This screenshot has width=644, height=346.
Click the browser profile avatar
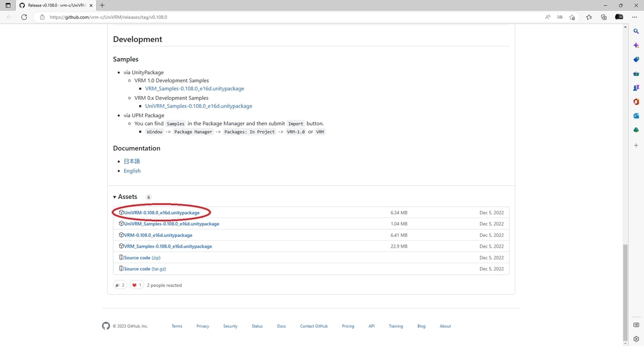tap(619, 17)
